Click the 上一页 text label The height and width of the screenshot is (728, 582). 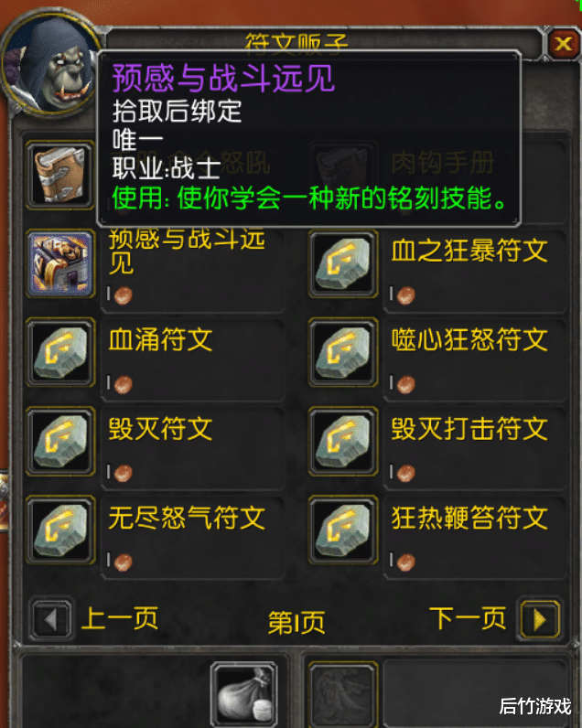[x=120, y=618]
